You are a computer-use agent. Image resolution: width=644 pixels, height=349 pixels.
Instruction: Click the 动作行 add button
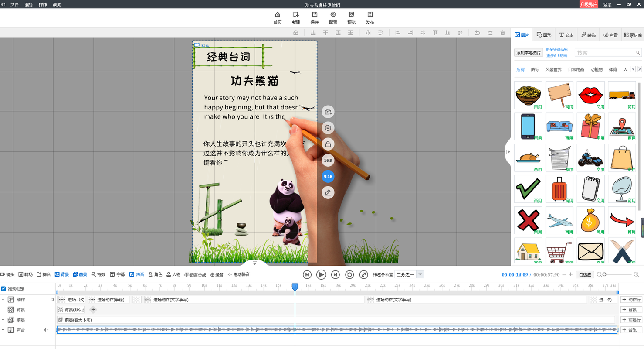click(x=631, y=300)
